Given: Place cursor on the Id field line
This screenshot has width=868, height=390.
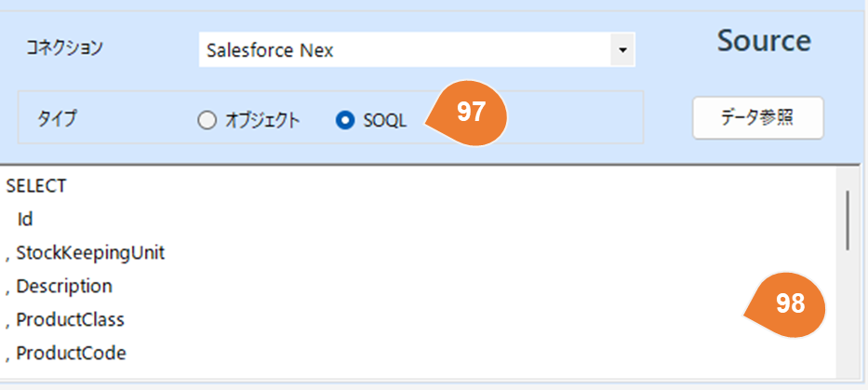Looking at the screenshot, I should (25, 219).
